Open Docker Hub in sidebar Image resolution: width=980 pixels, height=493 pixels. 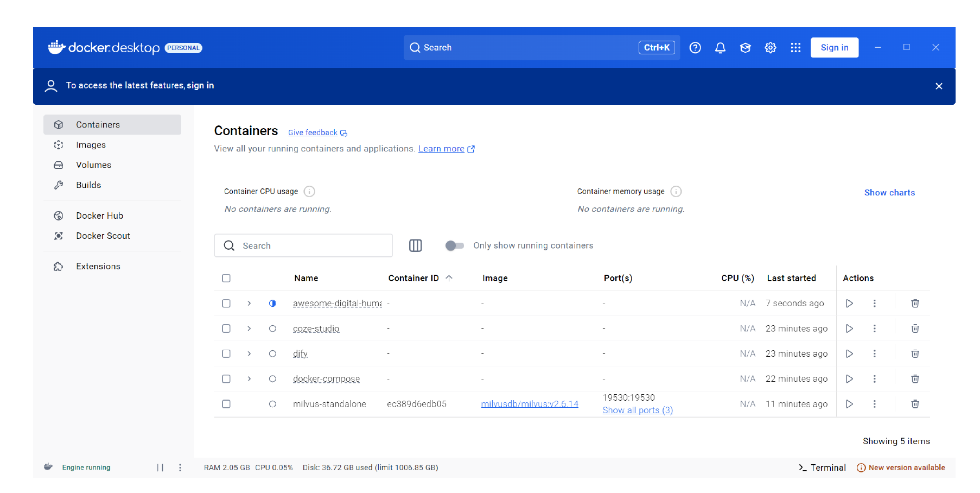tap(112, 216)
